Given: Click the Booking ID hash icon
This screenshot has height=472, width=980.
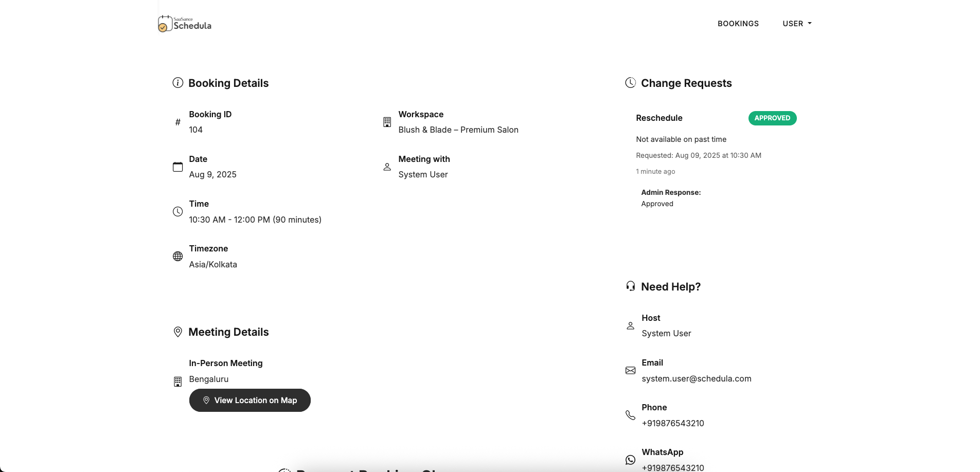Looking at the screenshot, I should click(177, 122).
